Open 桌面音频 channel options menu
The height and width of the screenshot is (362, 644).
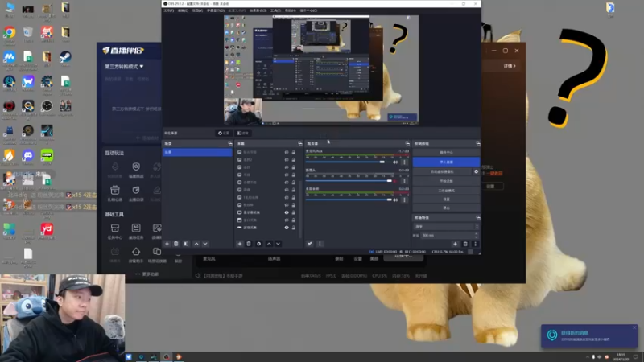pyautogui.click(x=404, y=200)
